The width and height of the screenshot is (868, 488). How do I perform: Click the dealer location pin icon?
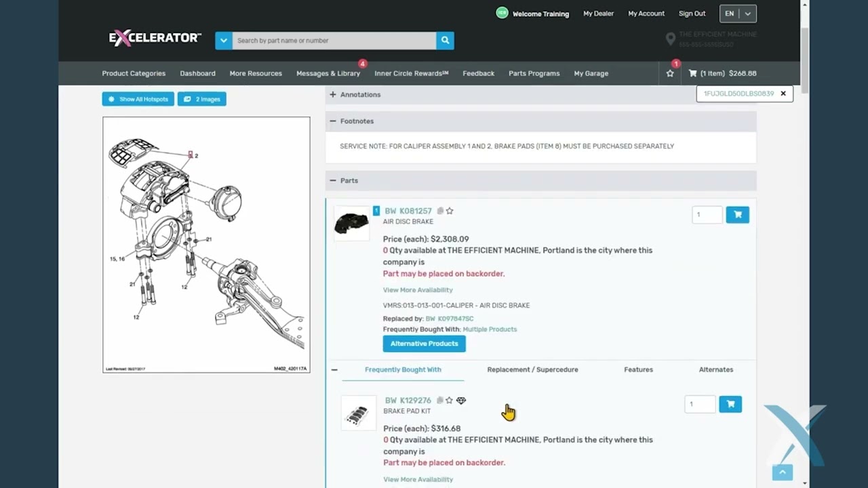click(670, 39)
